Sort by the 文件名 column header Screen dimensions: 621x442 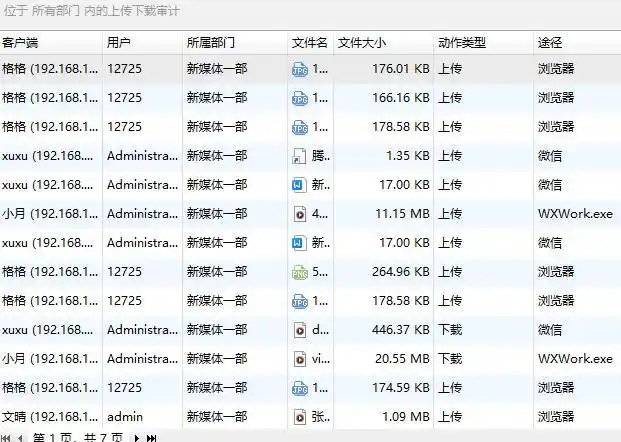[310, 42]
